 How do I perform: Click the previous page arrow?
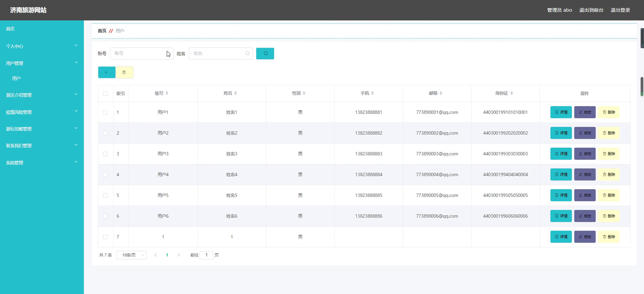point(155,255)
